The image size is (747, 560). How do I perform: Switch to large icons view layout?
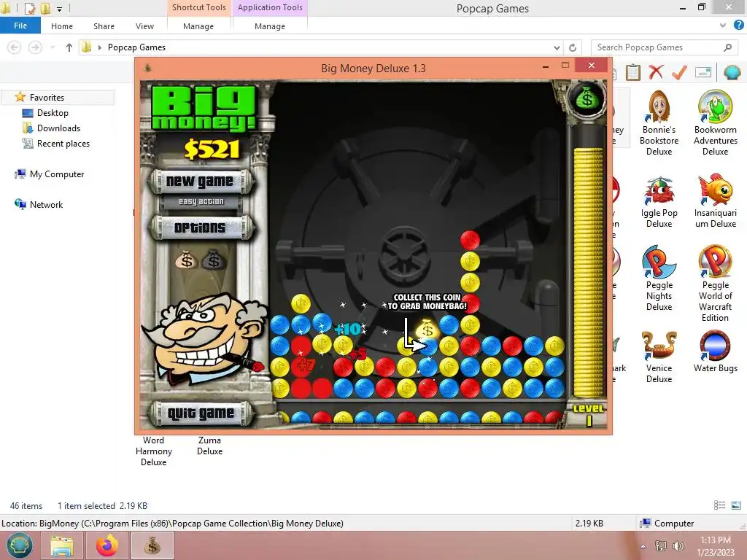pos(736,505)
